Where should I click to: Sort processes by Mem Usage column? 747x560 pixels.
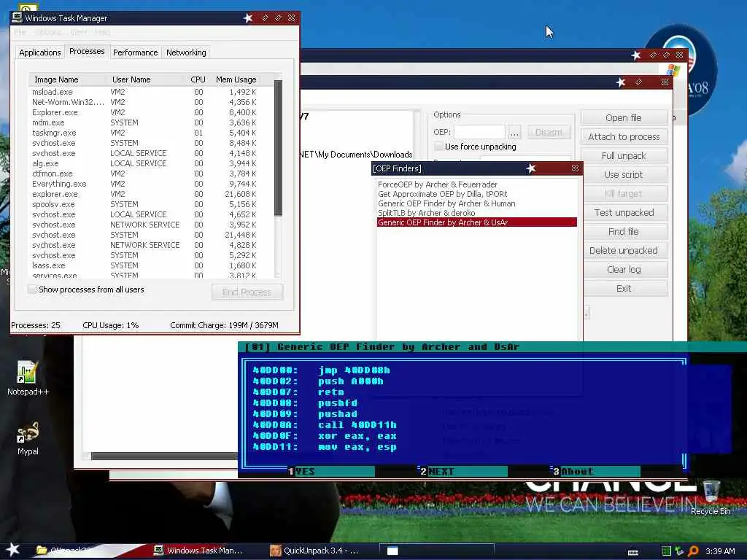[x=236, y=79]
